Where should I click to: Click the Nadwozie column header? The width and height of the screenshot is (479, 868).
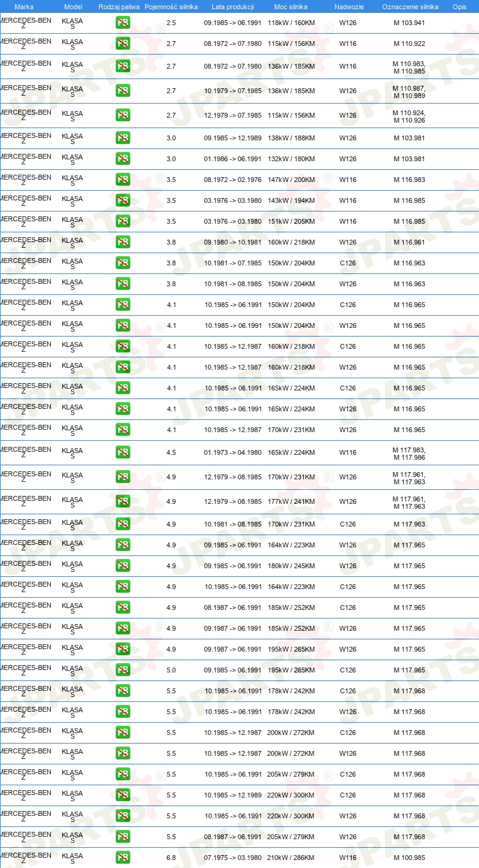(x=349, y=7)
